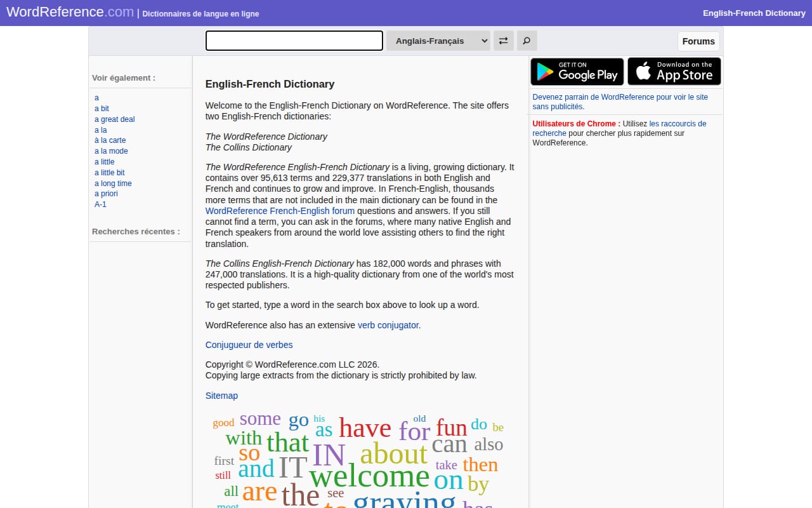This screenshot has width=812, height=508.
Task: Open the 'a long time' entry
Action: (113, 184)
